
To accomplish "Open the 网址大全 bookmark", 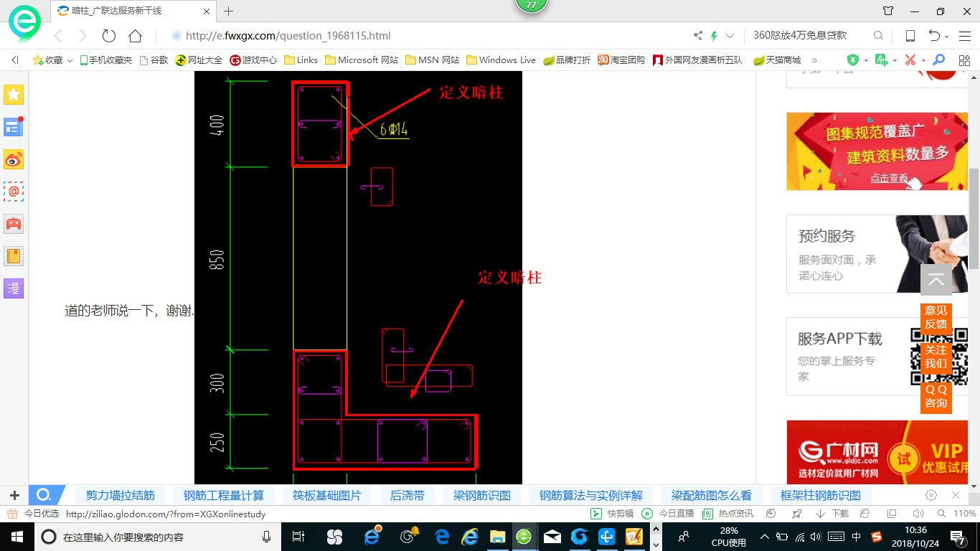I will pyautogui.click(x=199, y=60).
